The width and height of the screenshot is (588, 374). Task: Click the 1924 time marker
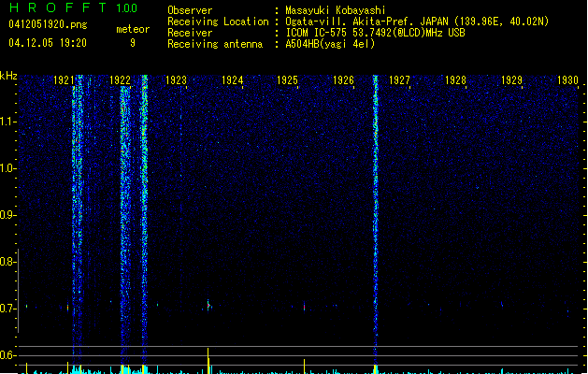coord(232,80)
